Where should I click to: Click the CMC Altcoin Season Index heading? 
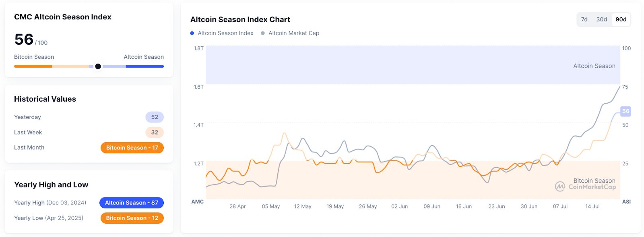coord(62,17)
